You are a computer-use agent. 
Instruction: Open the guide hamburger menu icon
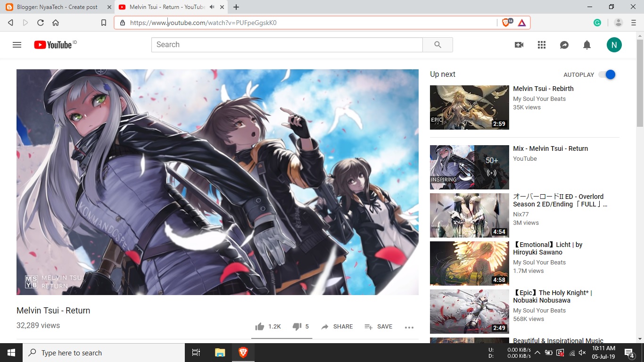tap(17, 44)
